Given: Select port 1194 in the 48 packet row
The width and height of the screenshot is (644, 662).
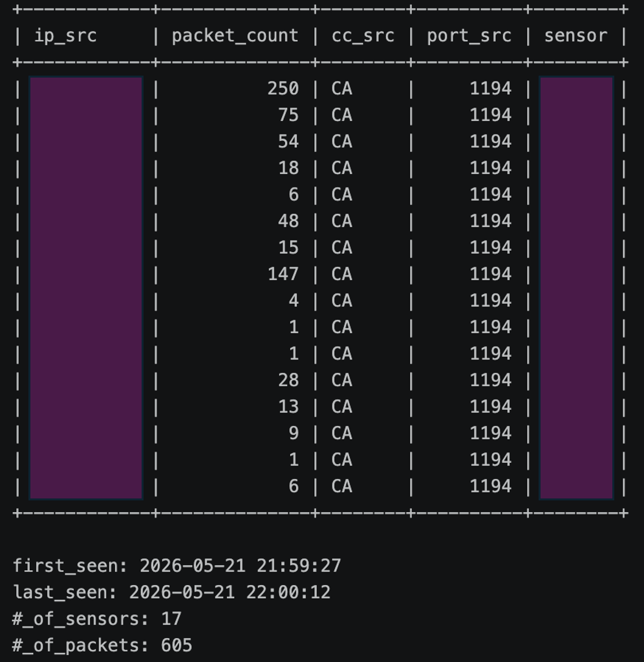Looking at the screenshot, I should (490, 221).
